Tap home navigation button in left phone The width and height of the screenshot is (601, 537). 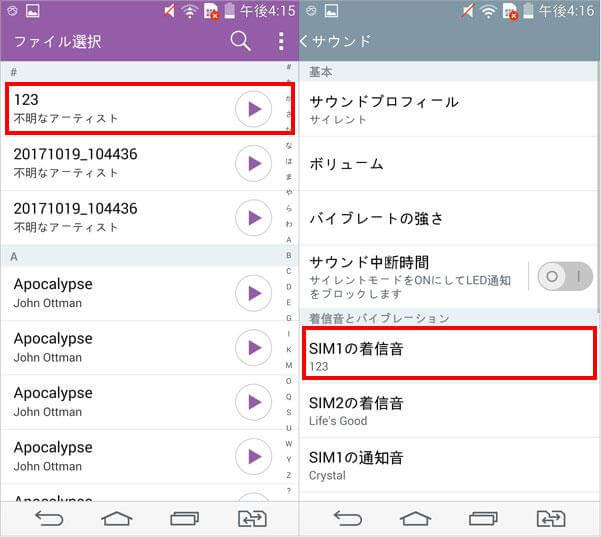point(117,519)
